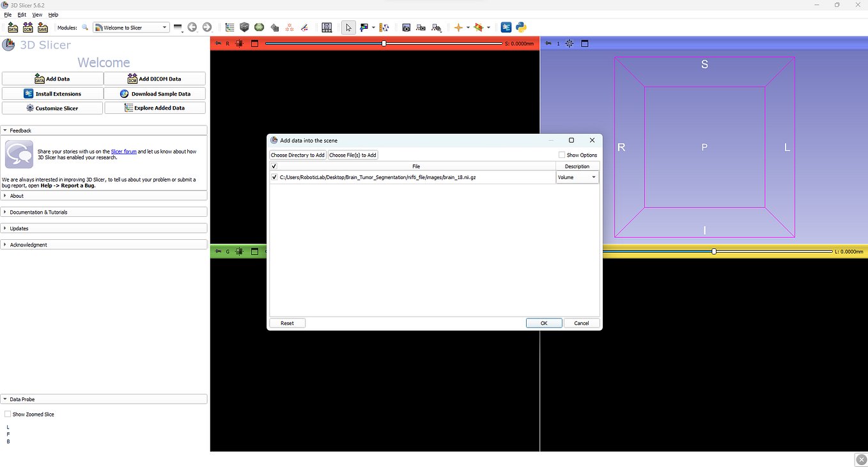The image size is (868, 467).
Task: Save the current scene using the toolbar
Action: 42,27
